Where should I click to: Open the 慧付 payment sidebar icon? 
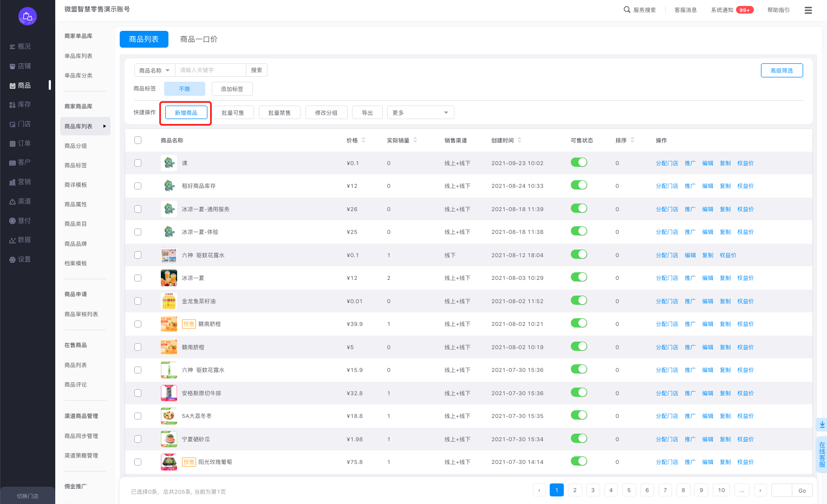12,221
